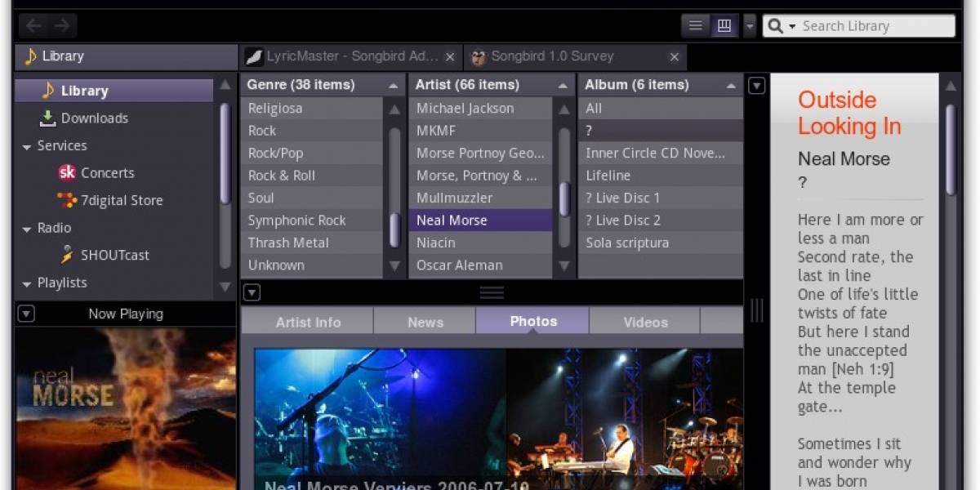Select artist Michael Jackson

coord(480,108)
